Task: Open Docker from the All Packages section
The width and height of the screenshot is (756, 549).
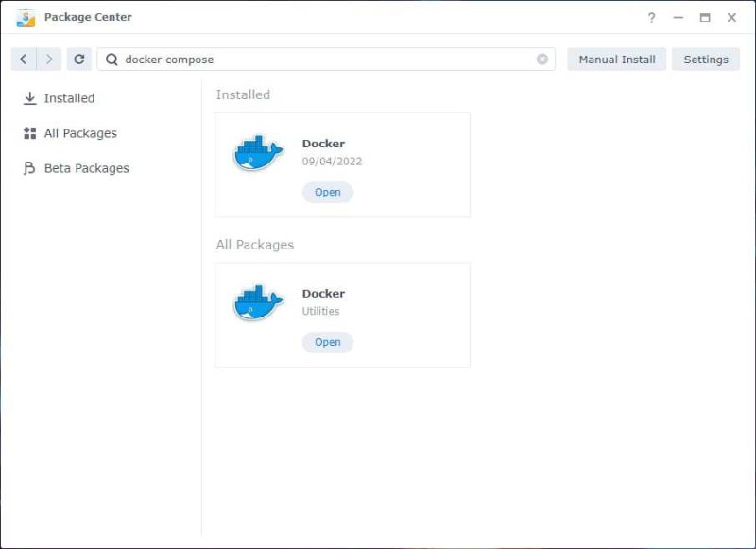Action: click(x=327, y=342)
